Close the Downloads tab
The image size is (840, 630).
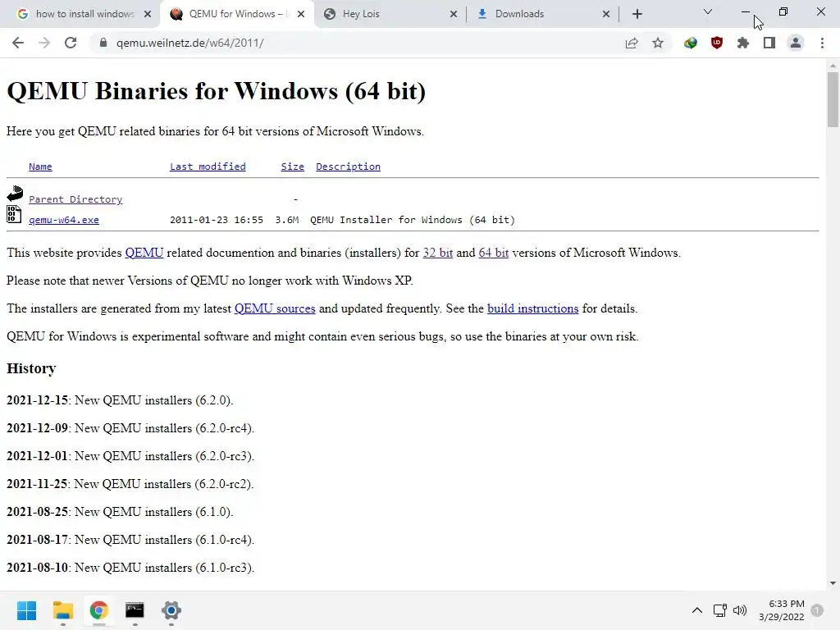pos(606,14)
